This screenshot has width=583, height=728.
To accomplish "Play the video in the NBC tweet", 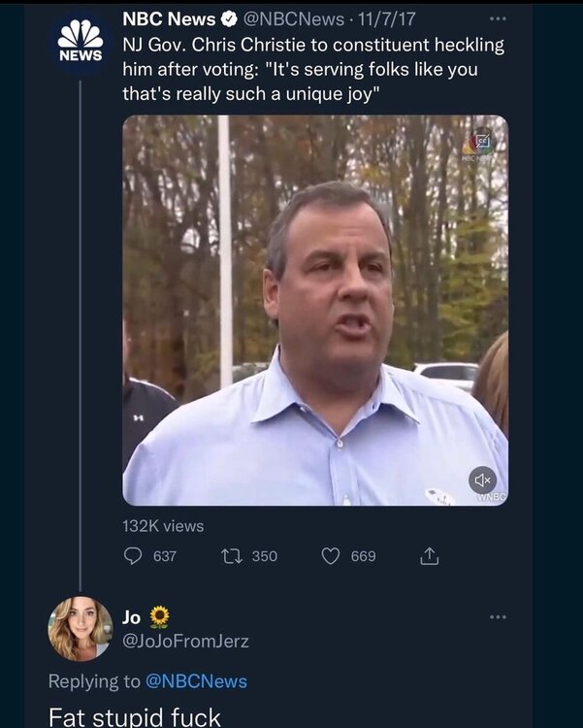I will point(314,311).
